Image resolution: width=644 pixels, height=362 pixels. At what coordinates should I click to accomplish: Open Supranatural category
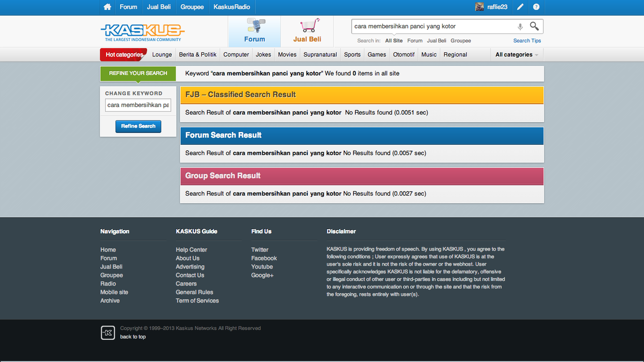320,55
